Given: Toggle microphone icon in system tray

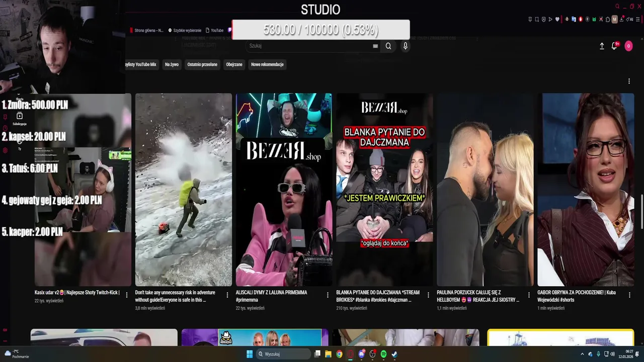Looking at the screenshot, I should pyautogui.click(x=598, y=354).
